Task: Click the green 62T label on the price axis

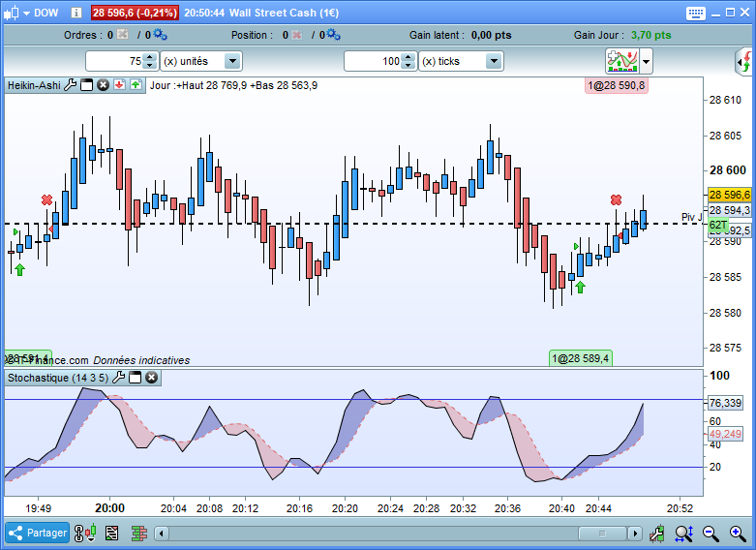Action: point(718,225)
